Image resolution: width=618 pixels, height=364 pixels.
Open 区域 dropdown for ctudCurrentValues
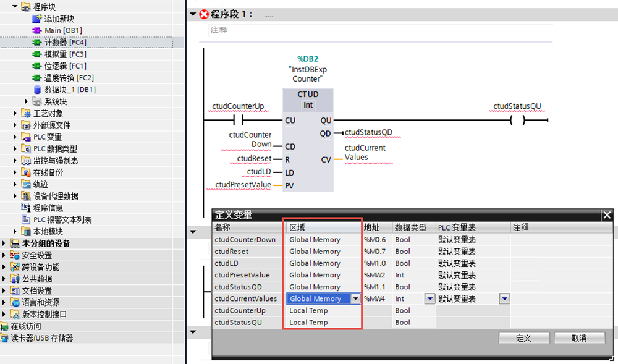[355, 299]
